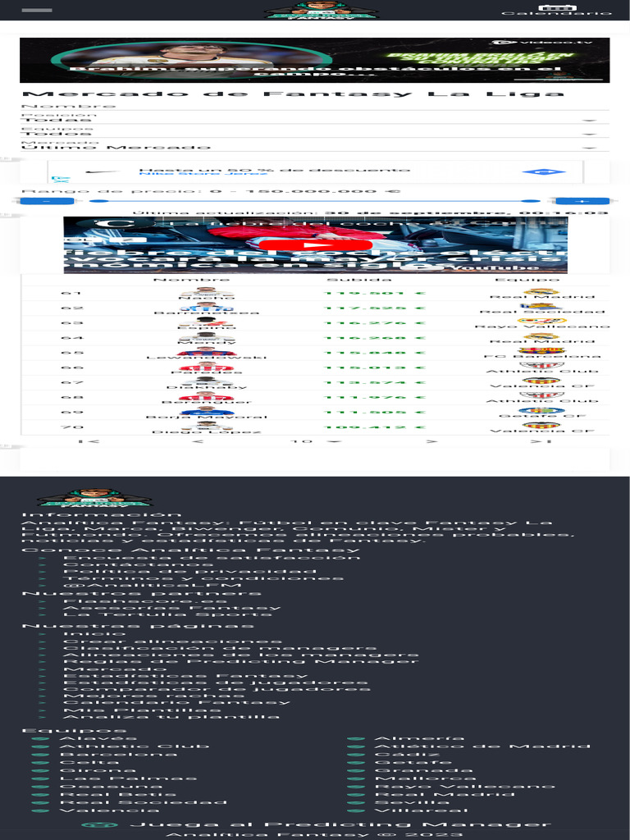This screenshot has height=840, width=630.
Task: Click Juega al Predicting Manager link
Action: tap(340, 824)
